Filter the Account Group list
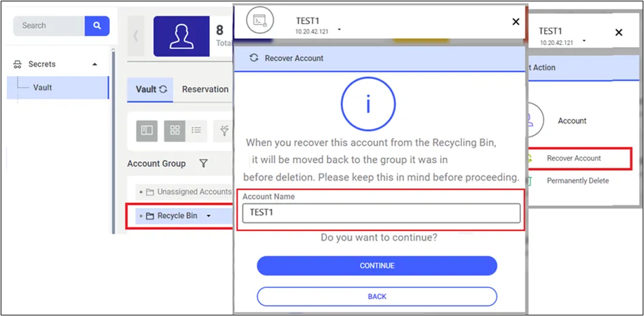The image size is (644, 316). click(203, 164)
